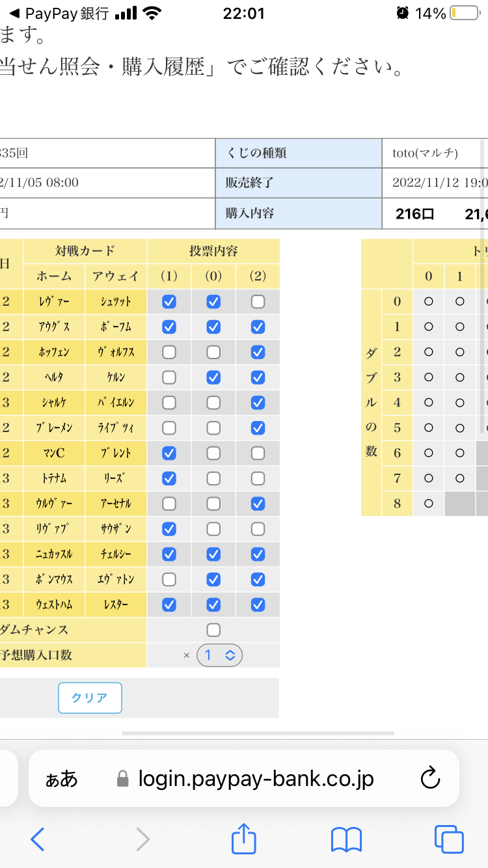The height and width of the screenshot is (868, 488).
Task: Click the 対戦カード column header
Action: (x=85, y=251)
